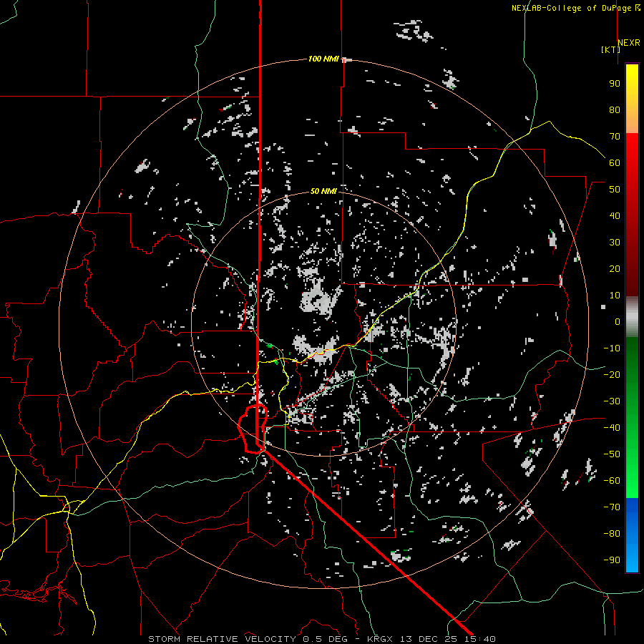Screen dimensions: 644x644
Task: Click the -50 value on the velocity scale
Action: click(x=612, y=454)
